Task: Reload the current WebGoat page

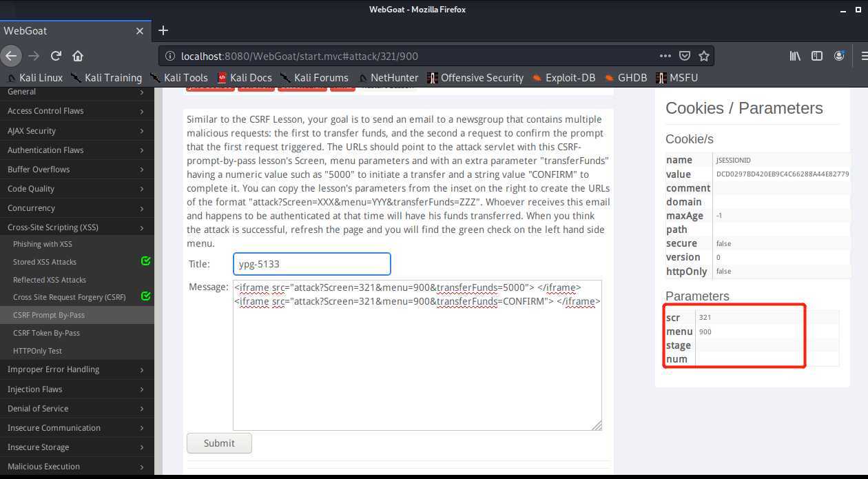Action: 56,56
